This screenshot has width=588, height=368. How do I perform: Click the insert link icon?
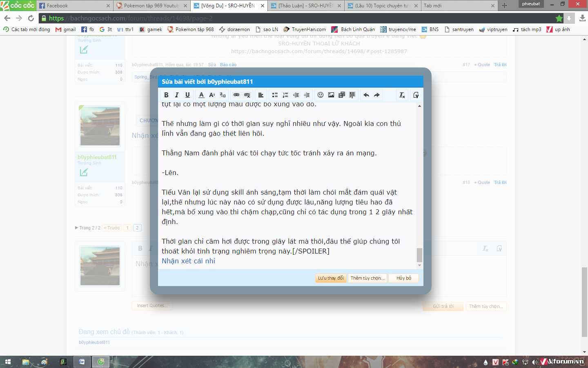(236, 95)
